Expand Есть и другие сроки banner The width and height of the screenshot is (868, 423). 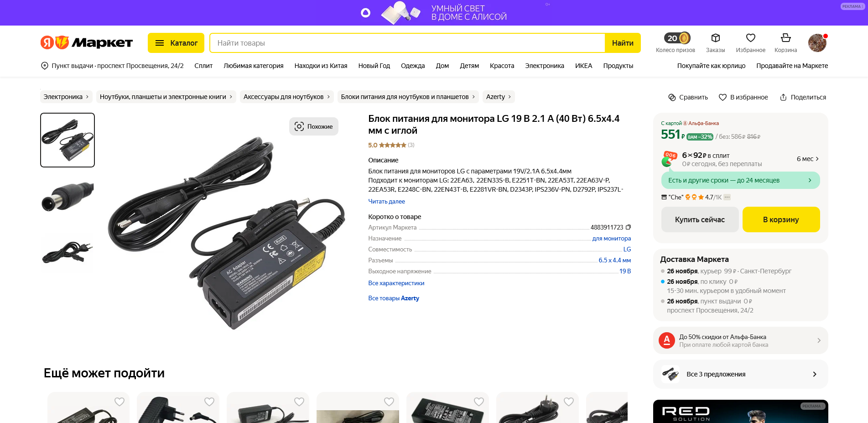740,180
